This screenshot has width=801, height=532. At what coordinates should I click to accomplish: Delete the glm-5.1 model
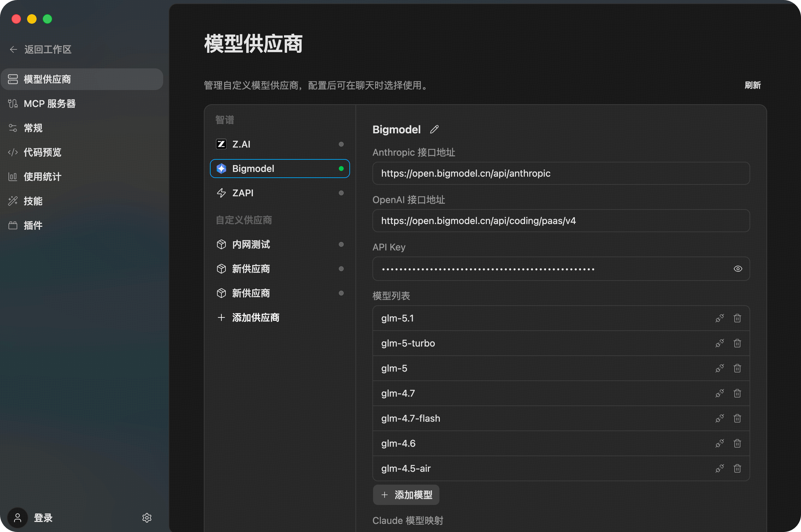pyautogui.click(x=737, y=318)
